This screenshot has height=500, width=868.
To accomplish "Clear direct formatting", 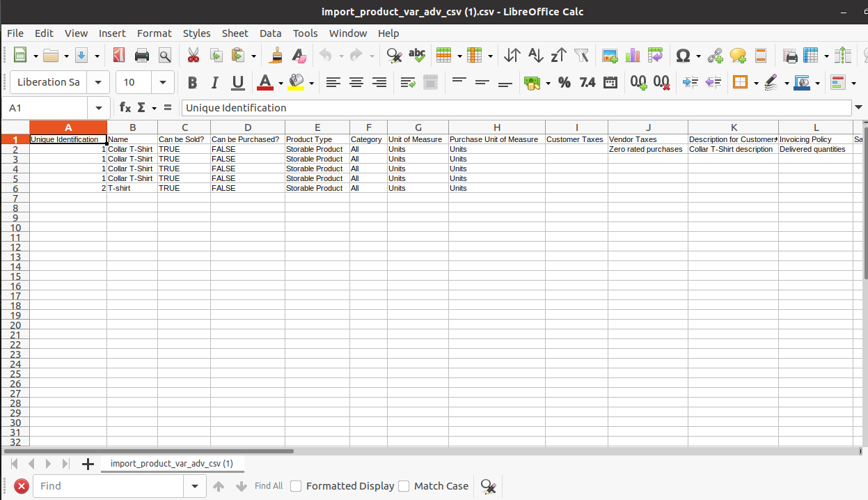I will click(299, 55).
